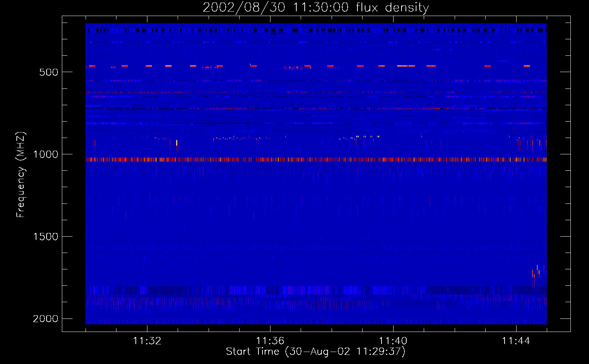Click the 1500 frequency tick label
Viewport: 589px width, 364px height.
tap(46, 237)
